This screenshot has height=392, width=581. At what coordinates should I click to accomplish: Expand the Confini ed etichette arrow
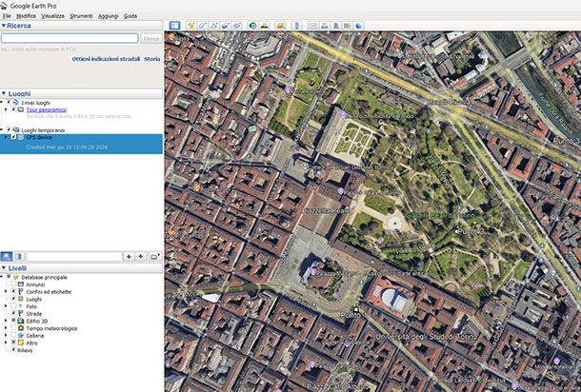(6, 292)
